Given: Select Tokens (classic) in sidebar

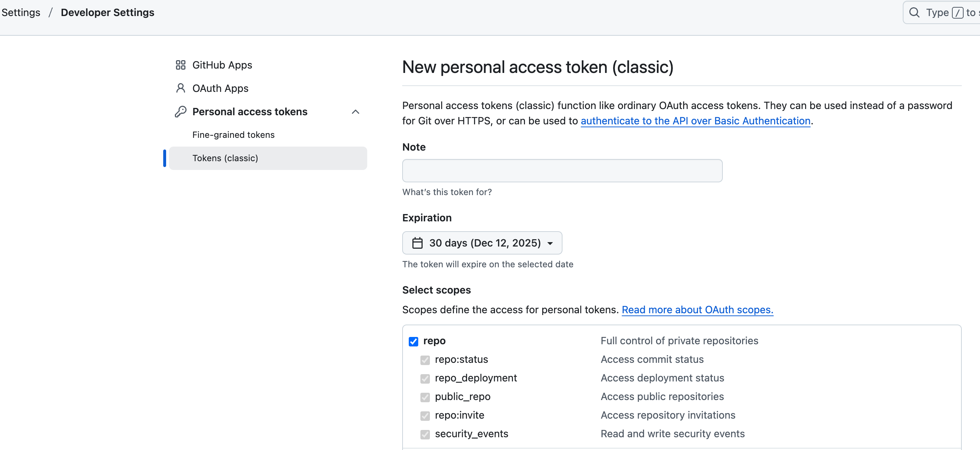Looking at the screenshot, I should coord(225,158).
